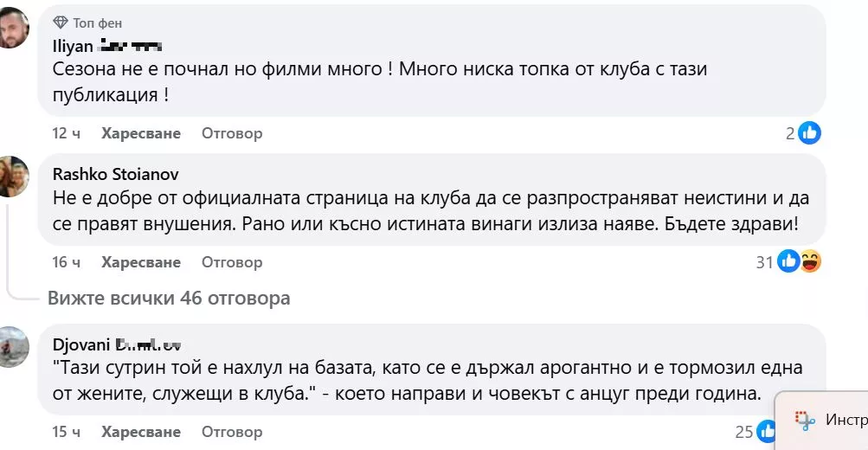Click Отговор under Djovani's comment
868x450 pixels.
point(232,432)
